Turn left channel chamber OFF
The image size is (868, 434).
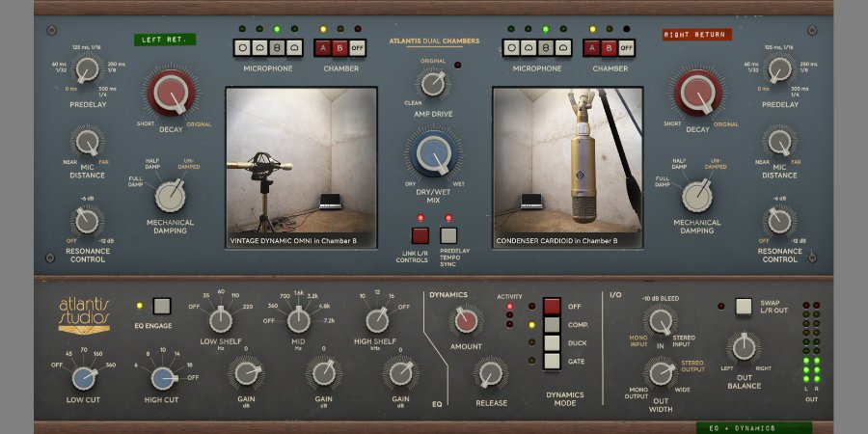[x=358, y=47]
